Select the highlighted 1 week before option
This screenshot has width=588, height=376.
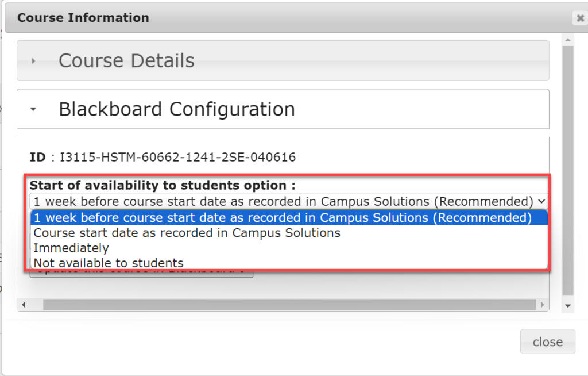(287, 218)
